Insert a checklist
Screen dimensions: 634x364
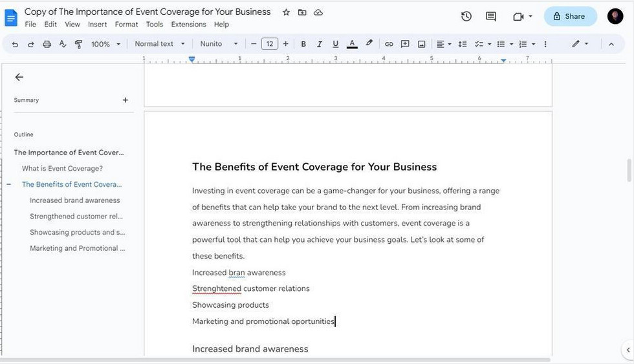479,44
